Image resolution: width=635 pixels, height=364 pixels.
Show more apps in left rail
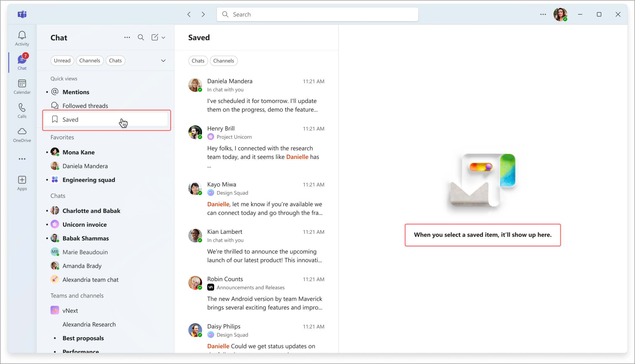click(x=22, y=159)
